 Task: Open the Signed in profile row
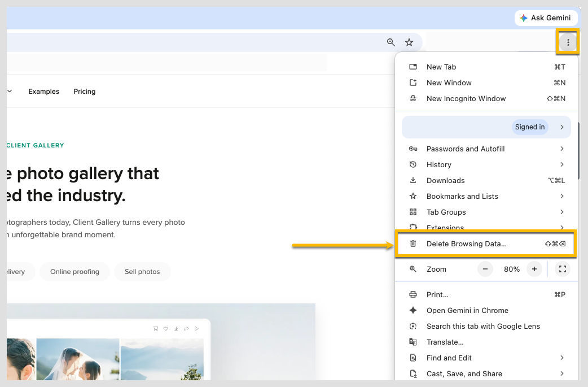coord(486,127)
